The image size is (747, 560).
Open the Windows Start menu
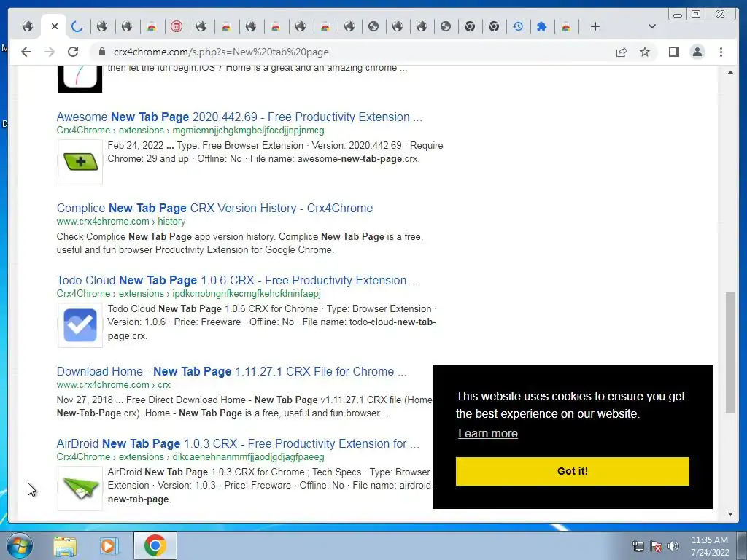19,545
